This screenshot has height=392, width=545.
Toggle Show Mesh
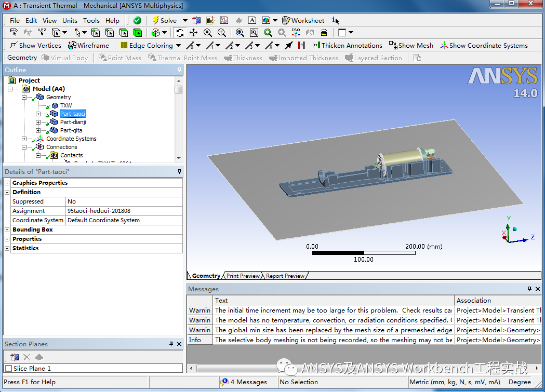[x=411, y=46]
